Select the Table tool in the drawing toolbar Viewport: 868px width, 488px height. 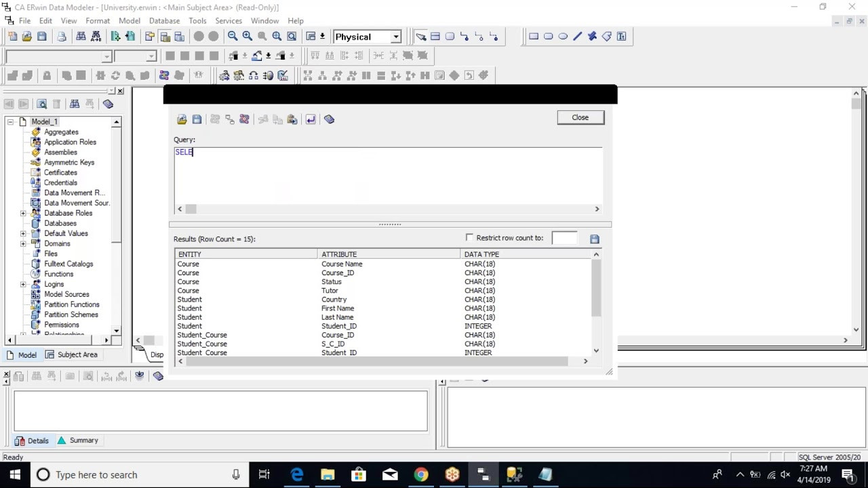[435, 37]
